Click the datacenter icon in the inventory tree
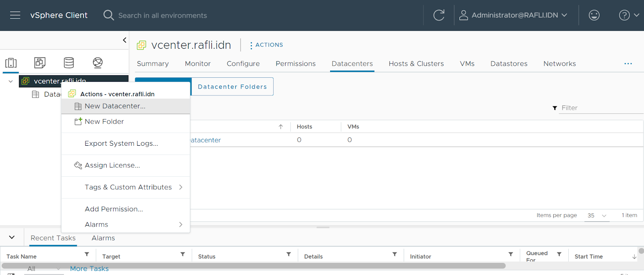The height and width of the screenshot is (275, 644). [35, 94]
